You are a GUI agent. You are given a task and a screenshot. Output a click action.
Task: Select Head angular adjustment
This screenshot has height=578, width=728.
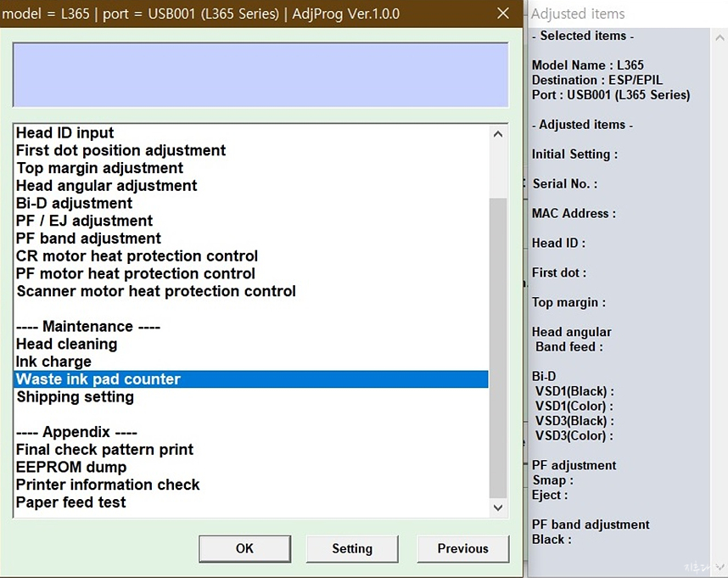click(x=106, y=186)
